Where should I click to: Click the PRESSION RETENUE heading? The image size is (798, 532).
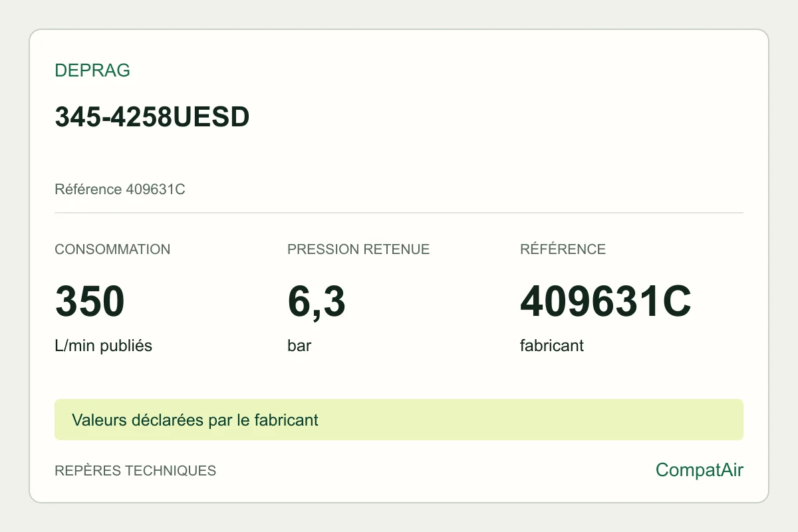click(x=358, y=249)
